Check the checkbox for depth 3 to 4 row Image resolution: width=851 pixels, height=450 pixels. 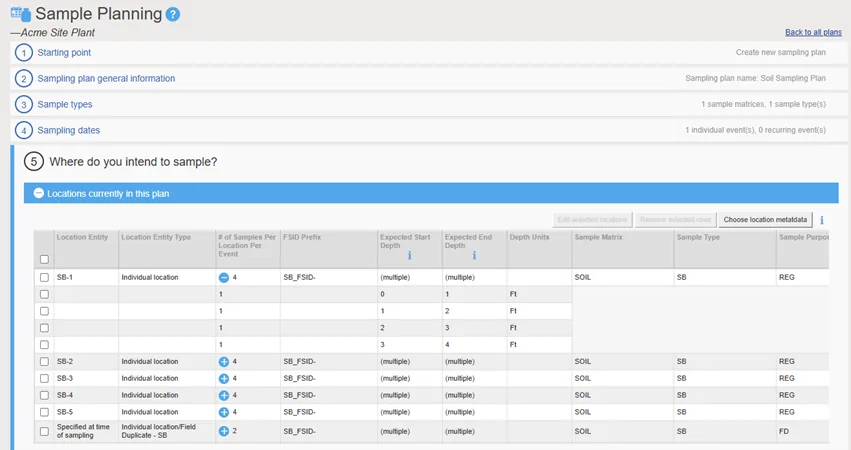click(x=45, y=345)
